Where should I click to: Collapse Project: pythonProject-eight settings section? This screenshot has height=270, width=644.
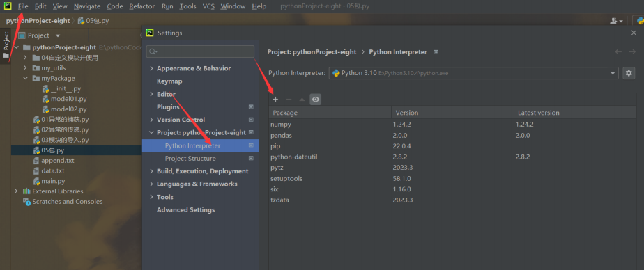point(151,132)
